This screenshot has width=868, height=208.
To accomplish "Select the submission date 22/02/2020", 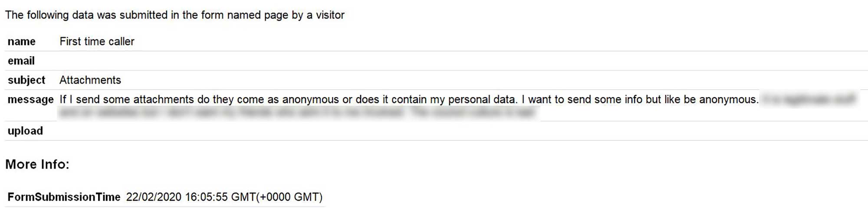I will pyautogui.click(x=154, y=197).
